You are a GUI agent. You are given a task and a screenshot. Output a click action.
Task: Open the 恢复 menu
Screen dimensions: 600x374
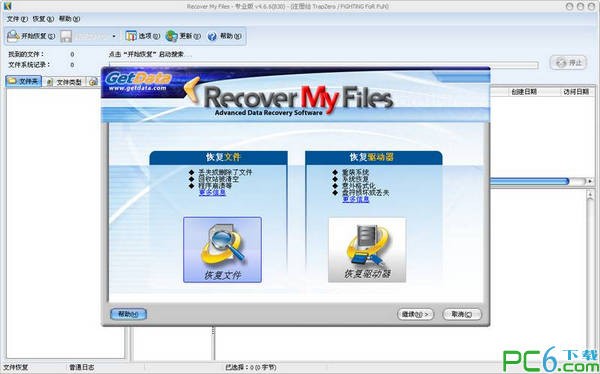[43, 19]
